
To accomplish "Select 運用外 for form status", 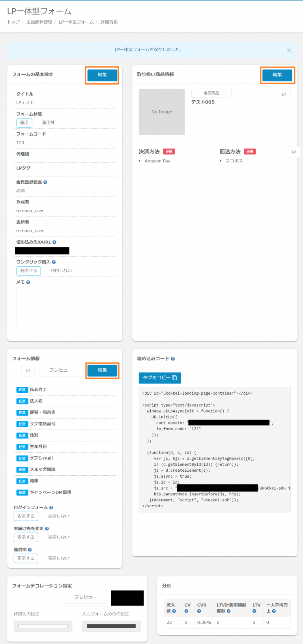I will (48, 123).
